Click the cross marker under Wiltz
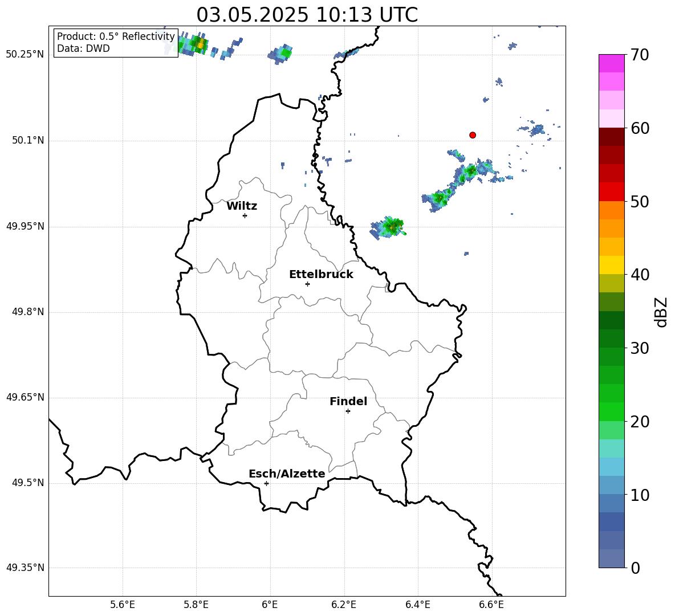The width and height of the screenshot is (675, 616). [x=245, y=215]
